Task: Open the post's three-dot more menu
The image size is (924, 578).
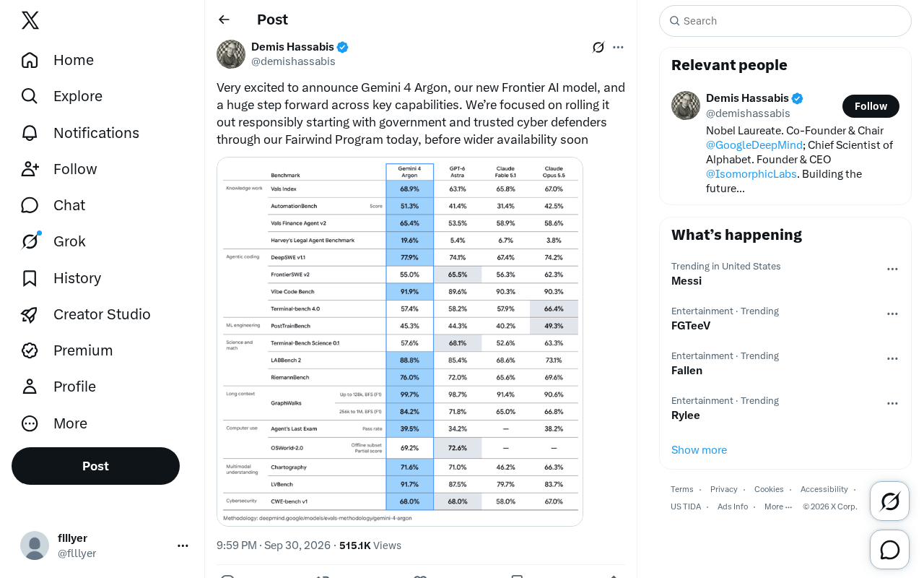Action: (x=618, y=47)
